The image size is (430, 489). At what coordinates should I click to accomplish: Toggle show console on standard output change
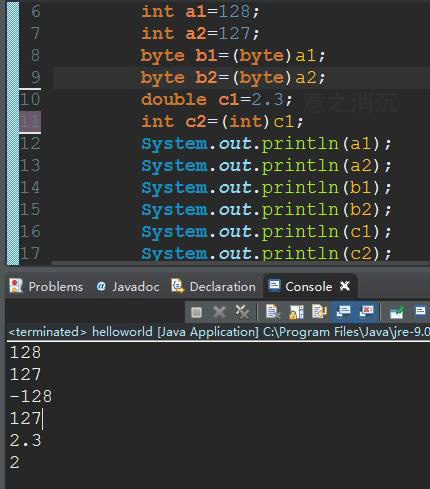(x=343, y=311)
